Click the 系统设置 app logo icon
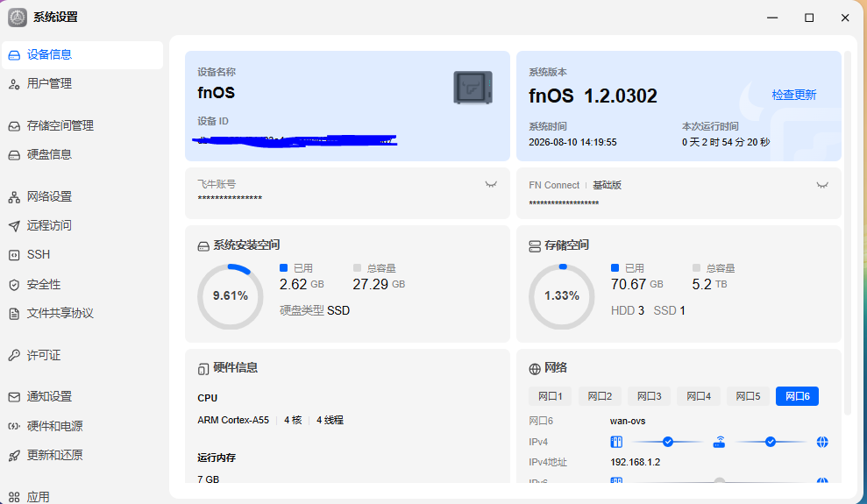 coord(18,18)
